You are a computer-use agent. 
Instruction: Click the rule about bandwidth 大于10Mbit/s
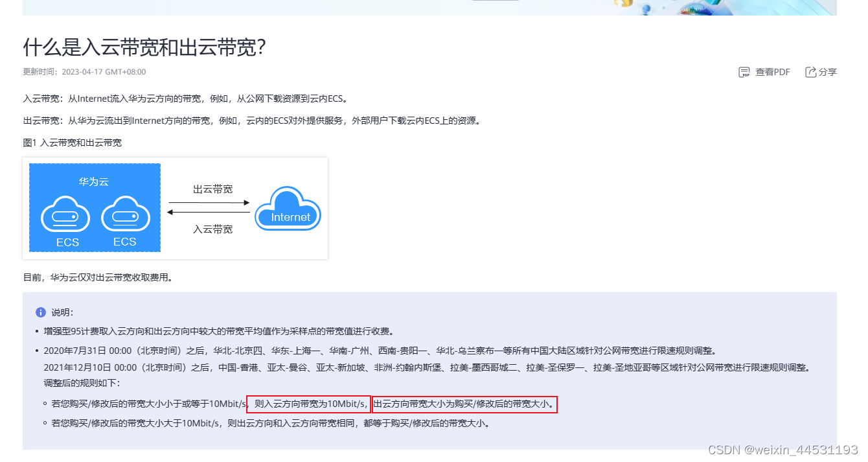(x=270, y=424)
